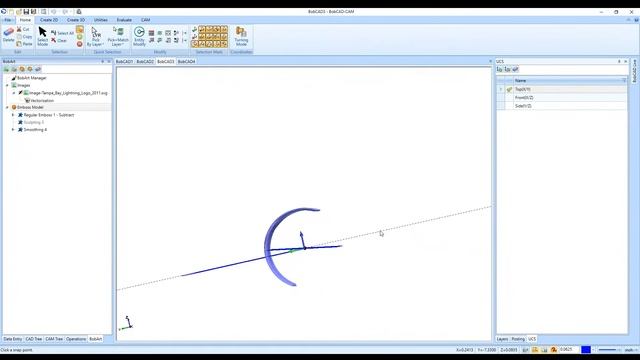The width and height of the screenshot is (640, 360).
Task: Switch to Layers tab in right panel
Action: 502,339
